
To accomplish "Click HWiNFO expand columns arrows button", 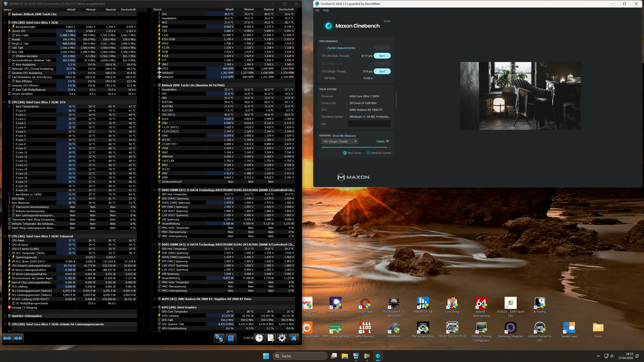I will (x=7, y=338).
